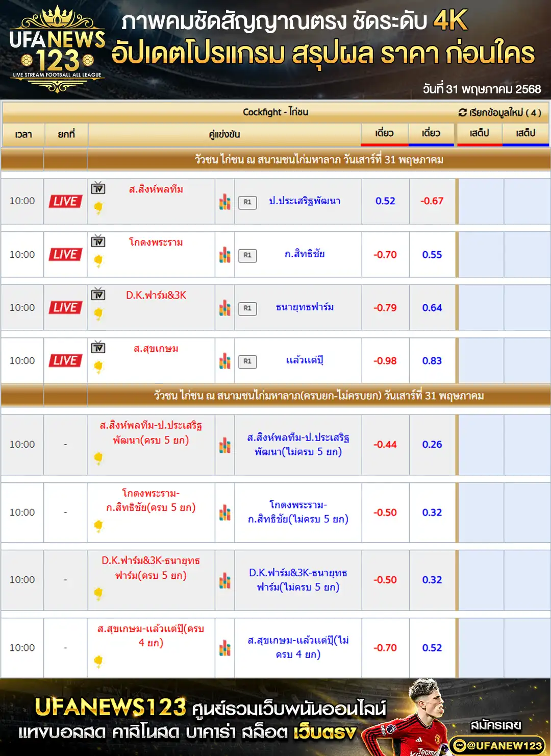Open chart icon for ส.สุขเกษม ครบ 4 ยก row

(225, 648)
